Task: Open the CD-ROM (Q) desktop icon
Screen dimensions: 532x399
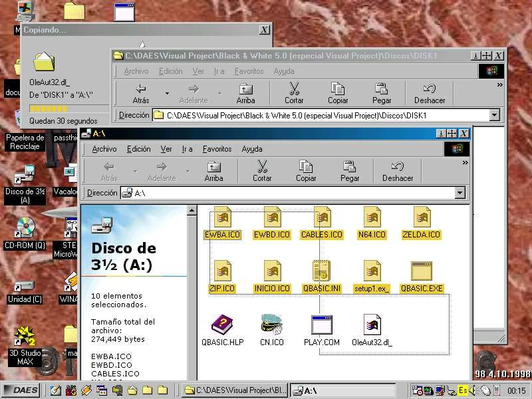Action: 25,233
